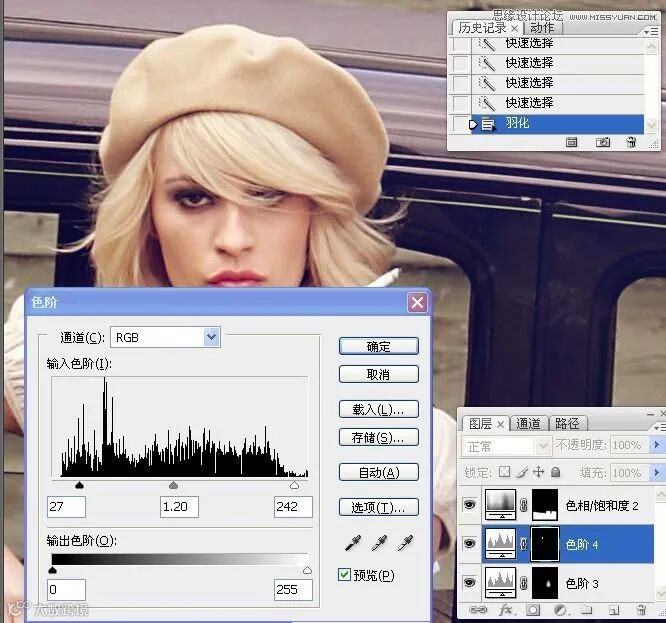The height and width of the screenshot is (623, 666).
Task: Toggle visibility of 色阶 3 layer
Action: coord(470,583)
